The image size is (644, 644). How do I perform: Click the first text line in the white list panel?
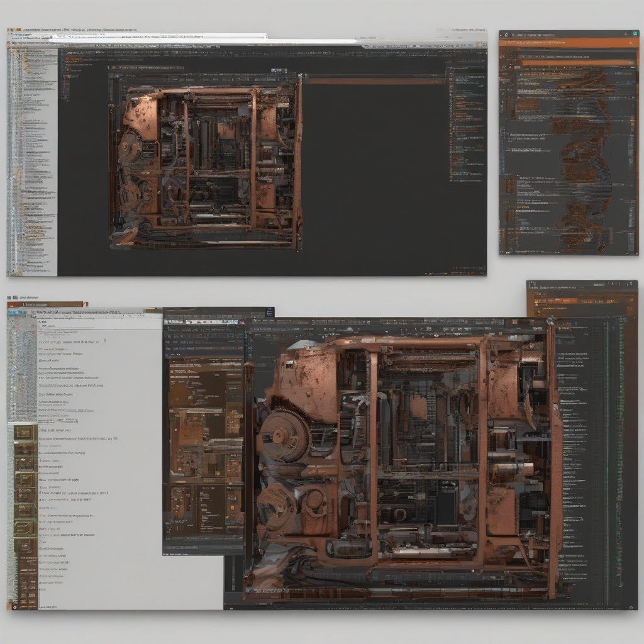point(69,341)
